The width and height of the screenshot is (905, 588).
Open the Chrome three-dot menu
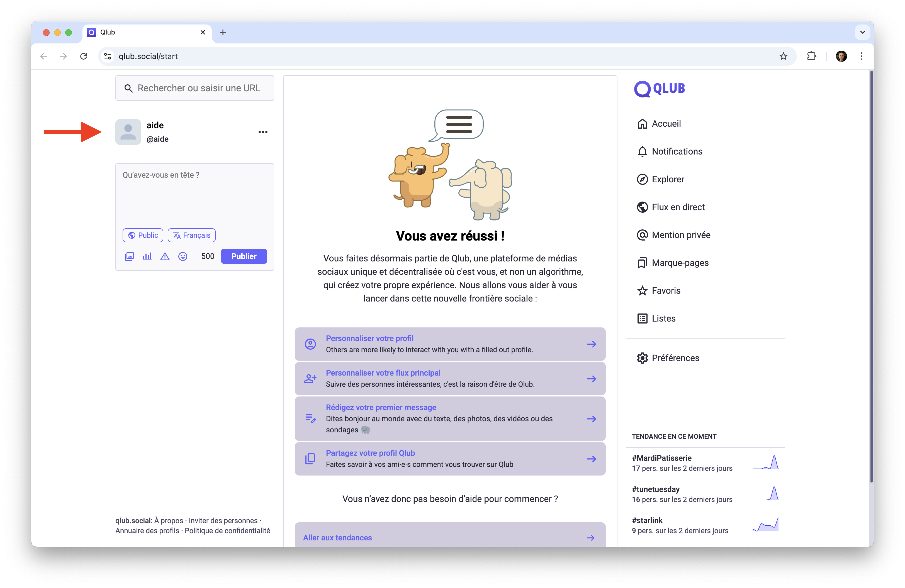click(x=861, y=56)
